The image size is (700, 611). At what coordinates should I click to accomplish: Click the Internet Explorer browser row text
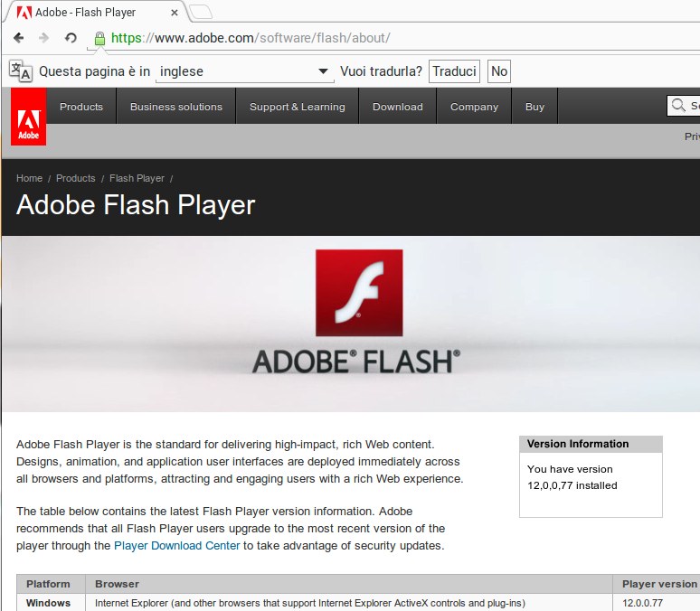[310, 603]
